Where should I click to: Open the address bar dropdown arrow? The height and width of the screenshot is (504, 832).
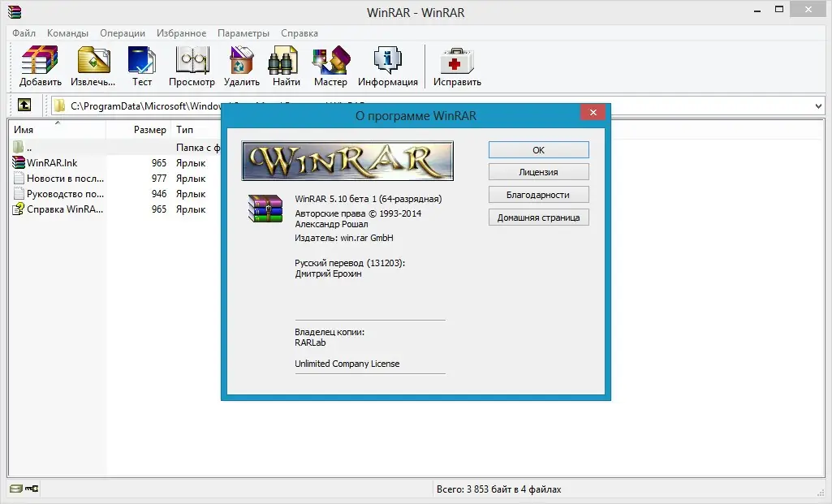click(819, 106)
